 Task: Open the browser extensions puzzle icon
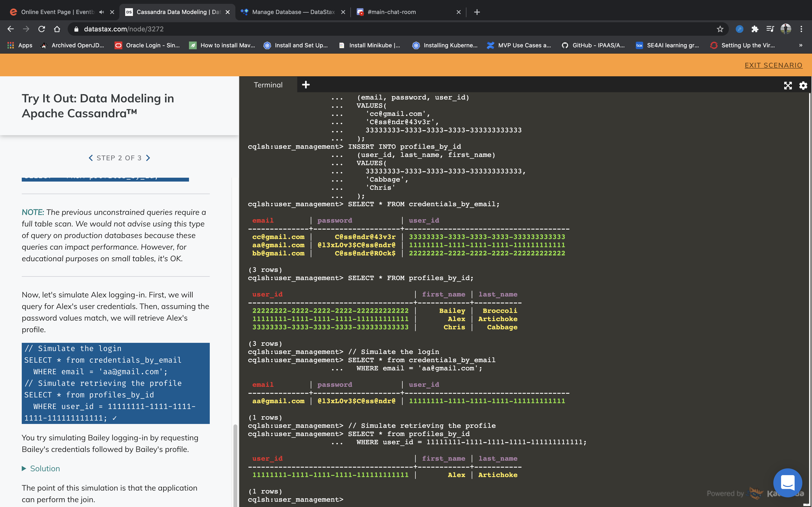click(x=755, y=29)
